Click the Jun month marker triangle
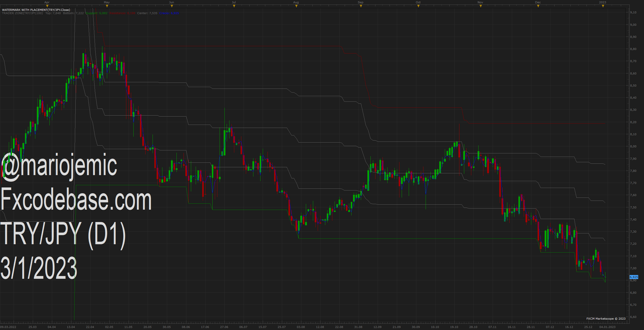This screenshot has width=644, height=330. pyautogui.click(x=172, y=6)
